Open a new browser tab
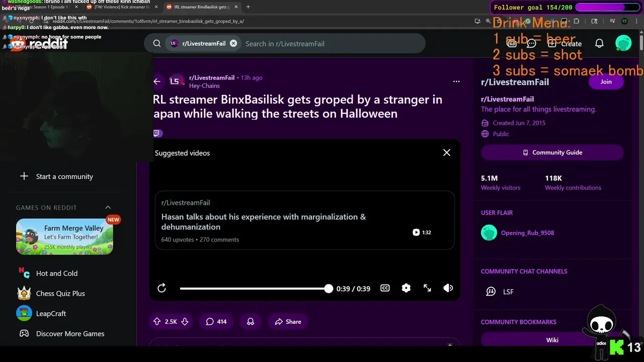The width and height of the screenshot is (644, 362). pyautogui.click(x=248, y=7)
